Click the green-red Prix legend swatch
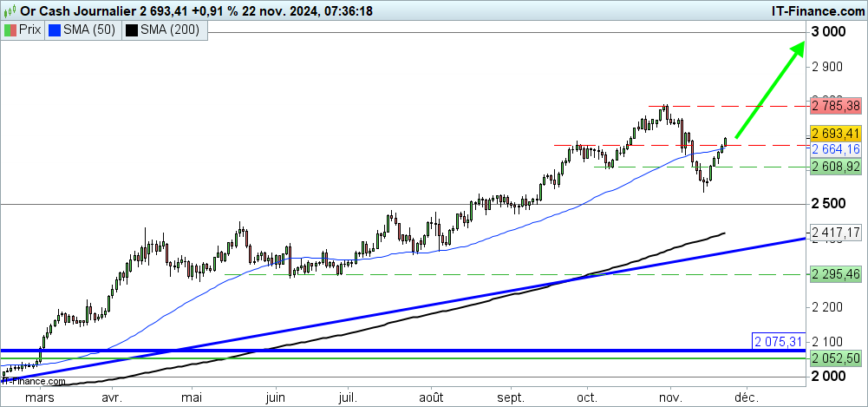 [11, 30]
